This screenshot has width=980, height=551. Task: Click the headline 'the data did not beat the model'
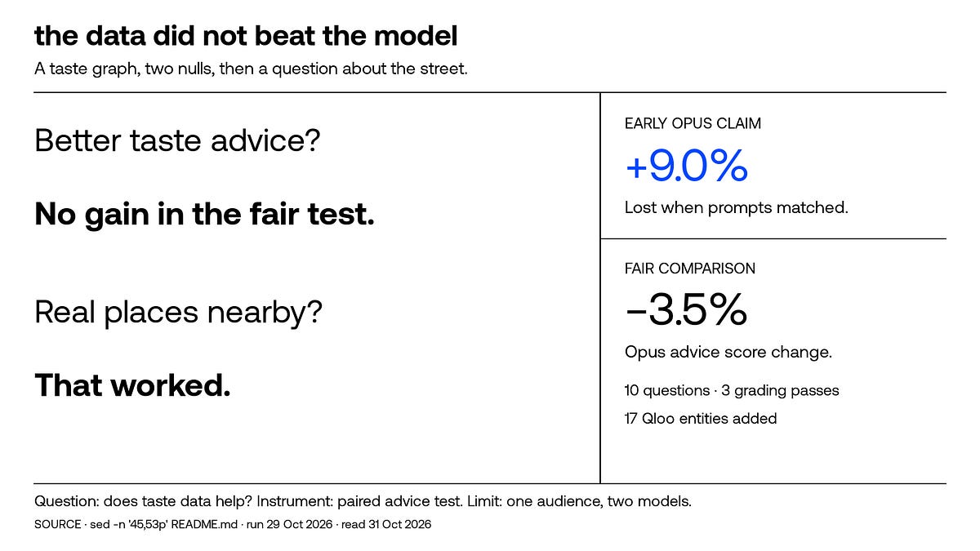coord(246,36)
